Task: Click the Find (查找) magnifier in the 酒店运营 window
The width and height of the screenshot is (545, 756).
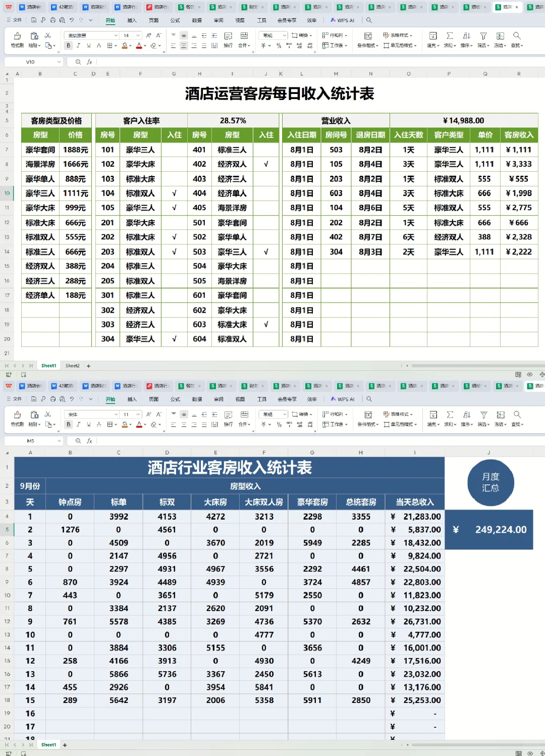Action: point(517,36)
